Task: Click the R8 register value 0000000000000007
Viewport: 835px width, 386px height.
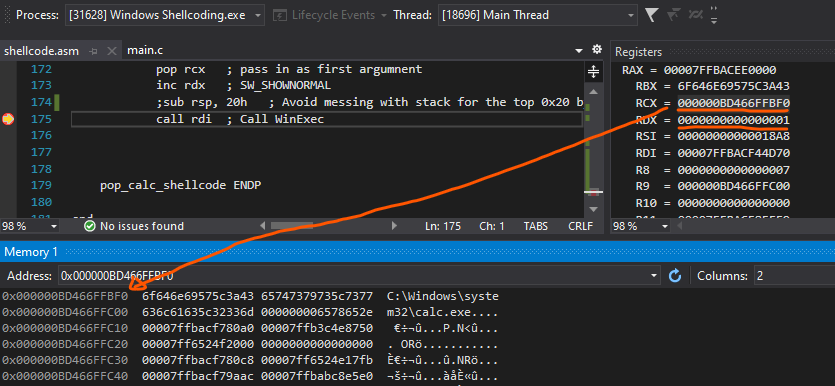Action: (733, 170)
